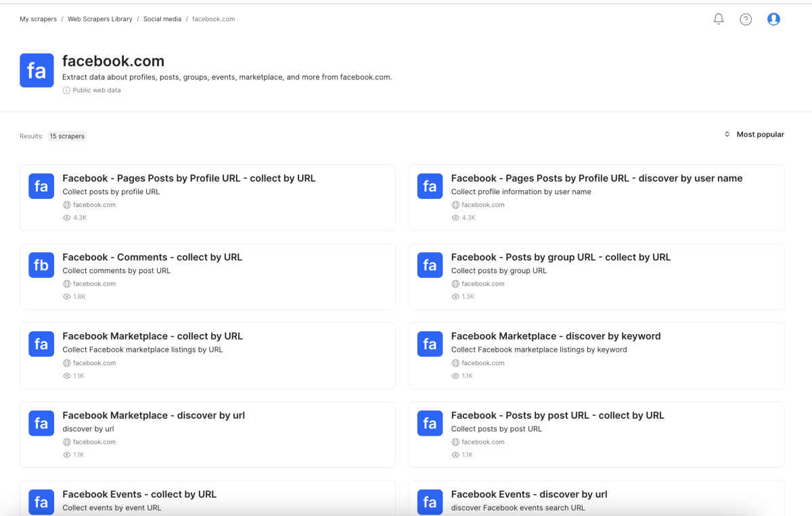
Task: Open Facebook Events collect by URL scraper
Action: (x=139, y=494)
